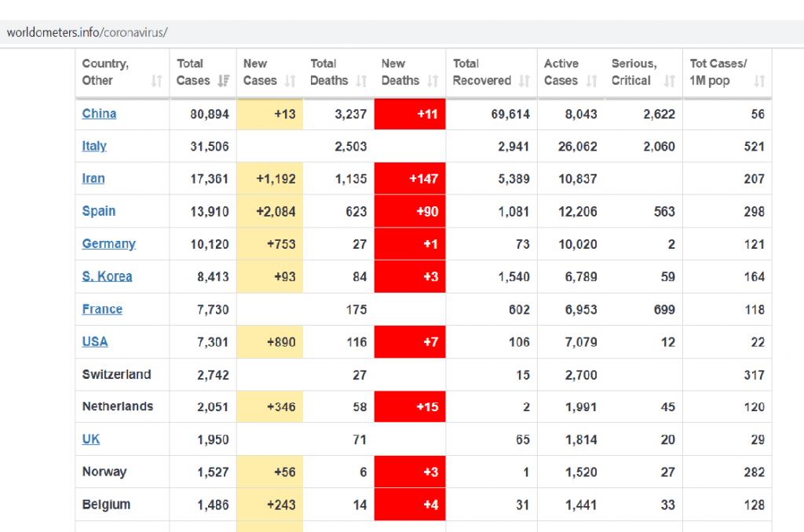The image size is (804, 532).
Task: Open the France link
Action: (102, 309)
